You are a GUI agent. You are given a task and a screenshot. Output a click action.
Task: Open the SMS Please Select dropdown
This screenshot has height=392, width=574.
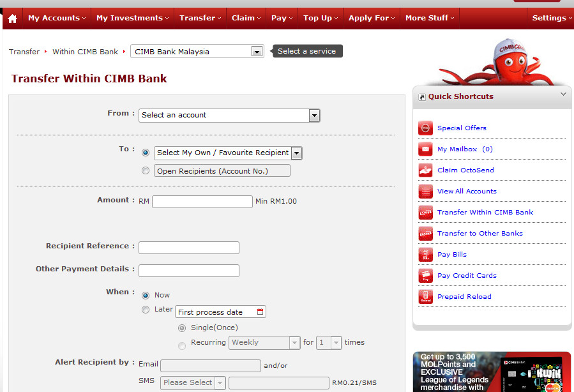coord(193,383)
